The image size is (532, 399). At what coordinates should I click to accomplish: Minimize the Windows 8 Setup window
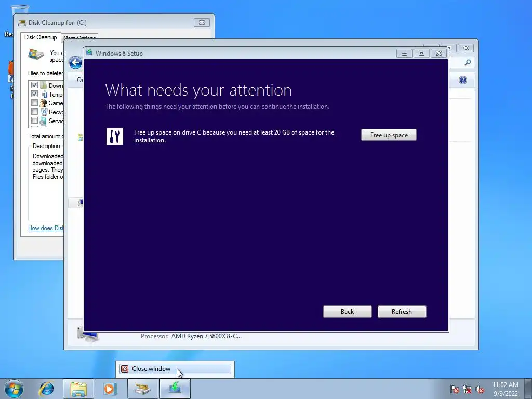[x=404, y=54]
